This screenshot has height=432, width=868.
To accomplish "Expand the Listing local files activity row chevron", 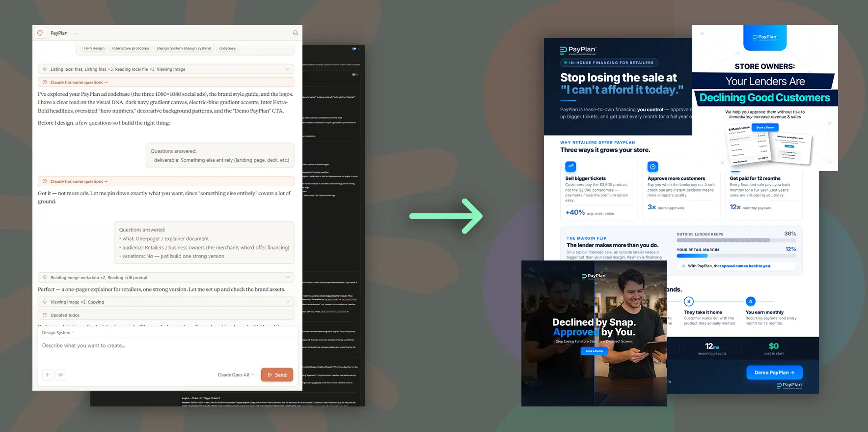I will pos(288,69).
